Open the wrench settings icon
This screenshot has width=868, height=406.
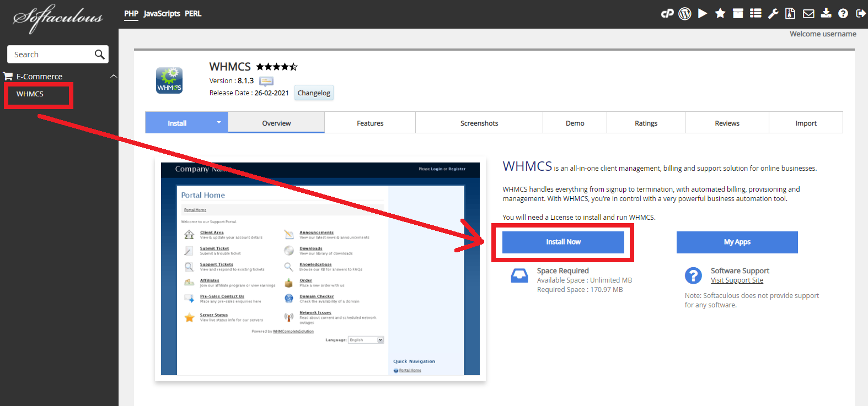(x=773, y=14)
